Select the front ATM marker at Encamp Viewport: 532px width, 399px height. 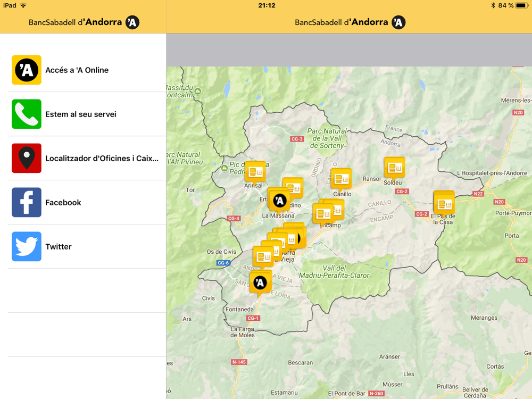click(x=323, y=214)
